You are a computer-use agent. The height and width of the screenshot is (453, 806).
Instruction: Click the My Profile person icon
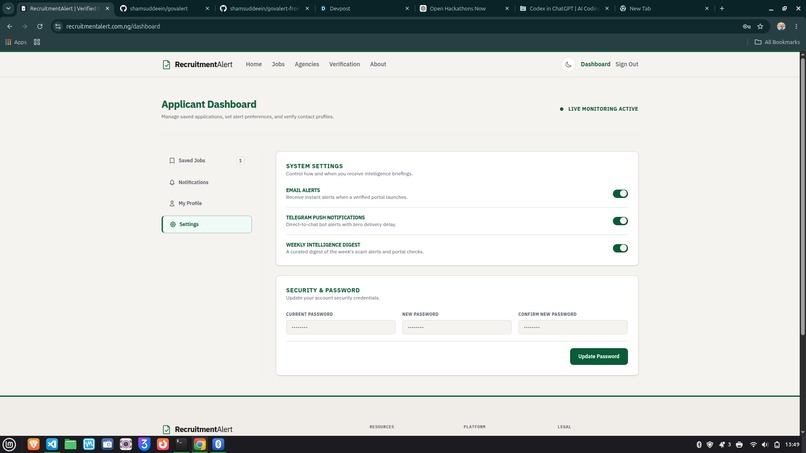[x=172, y=203]
